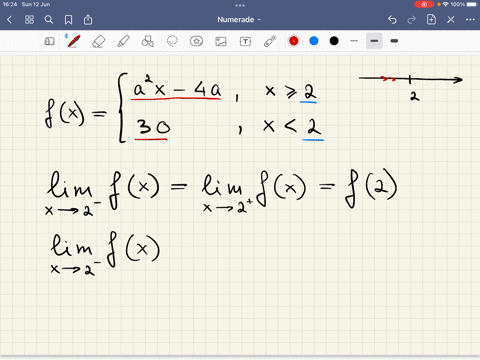Select the Shapes tool
The width and height of the screenshot is (480, 360).
(x=148, y=41)
